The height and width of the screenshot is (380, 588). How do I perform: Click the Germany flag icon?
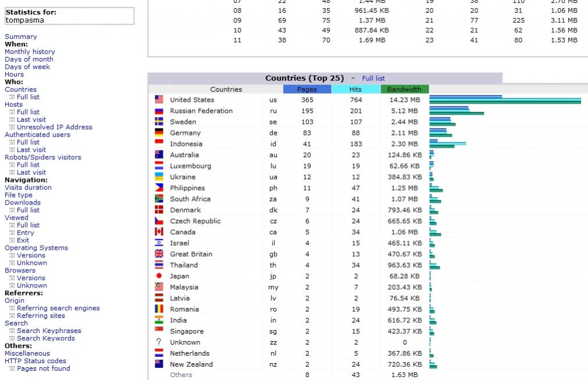159,132
